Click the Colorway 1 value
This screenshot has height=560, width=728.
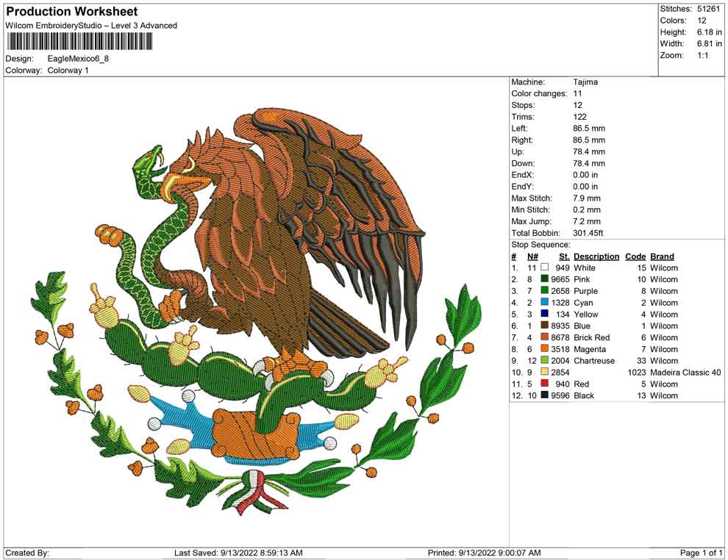pyautogui.click(x=68, y=71)
